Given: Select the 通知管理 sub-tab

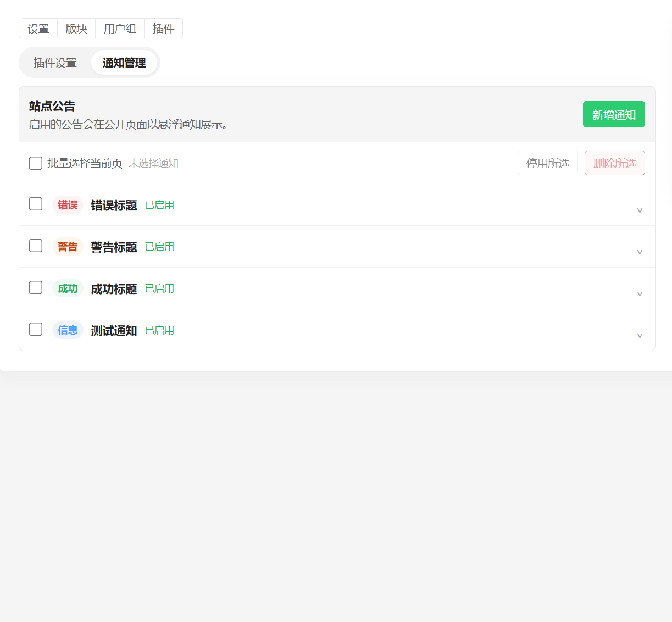Looking at the screenshot, I should click(x=124, y=63).
